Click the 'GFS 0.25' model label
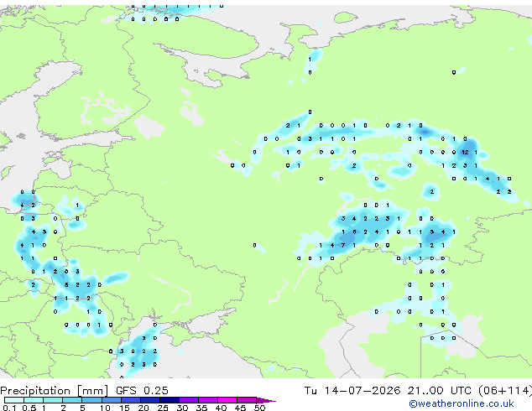The height and width of the screenshot is (411, 532). click(142, 390)
